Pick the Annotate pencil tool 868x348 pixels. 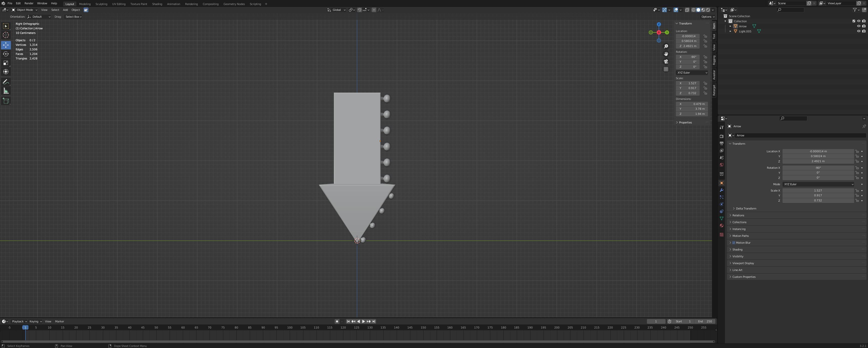click(x=6, y=82)
